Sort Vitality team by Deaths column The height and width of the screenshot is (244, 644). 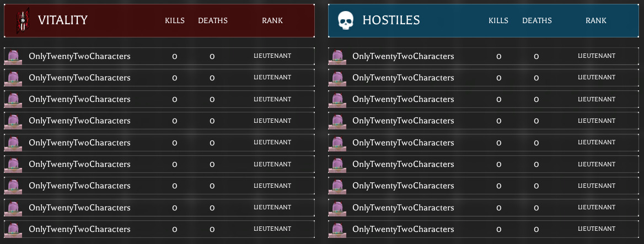(x=213, y=21)
